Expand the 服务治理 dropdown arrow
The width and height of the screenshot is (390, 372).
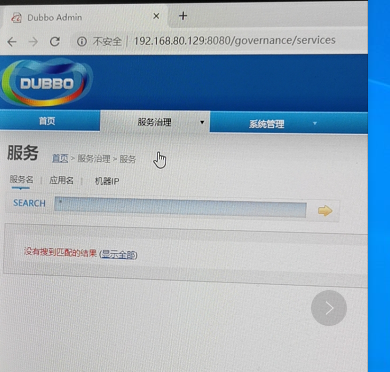202,122
